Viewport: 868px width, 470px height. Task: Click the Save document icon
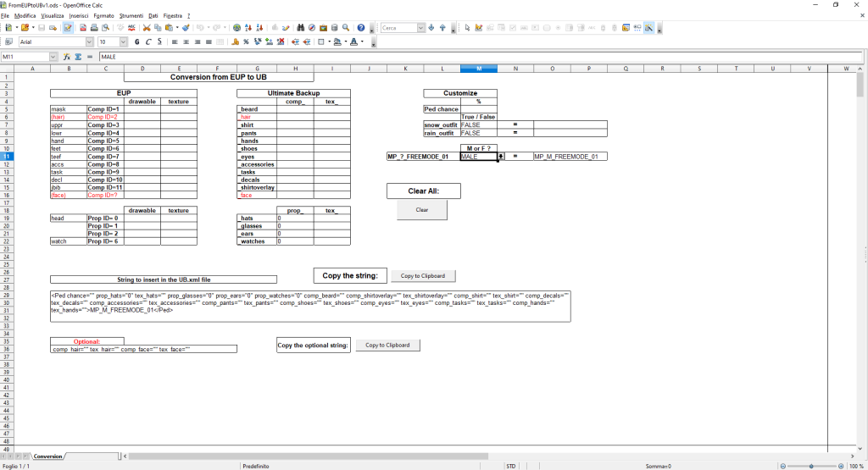pyautogui.click(x=42, y=28)
